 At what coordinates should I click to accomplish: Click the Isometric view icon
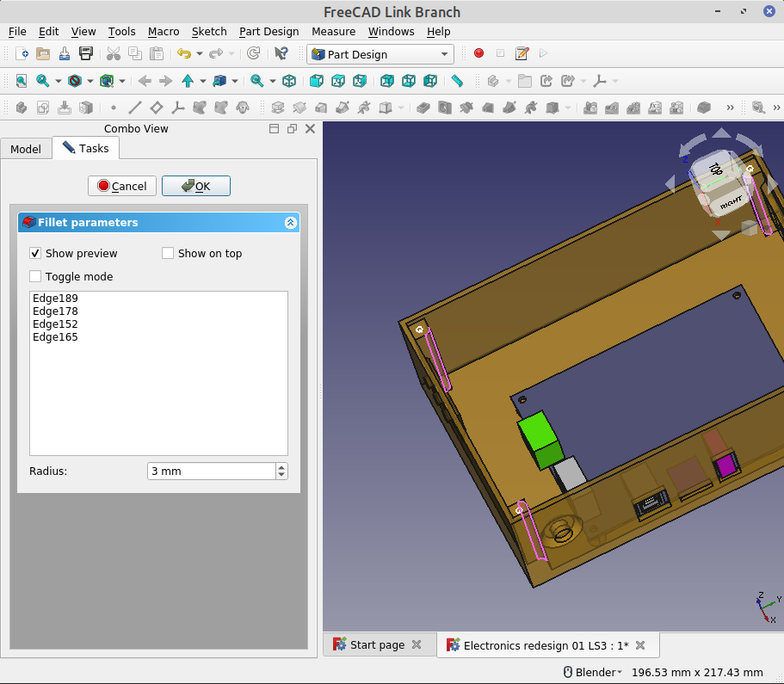289,81
